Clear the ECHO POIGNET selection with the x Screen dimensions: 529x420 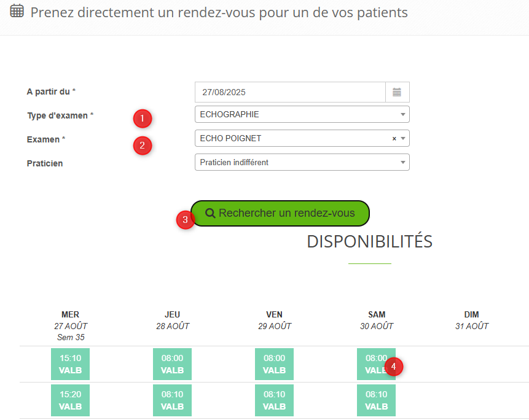coord(394,139)
